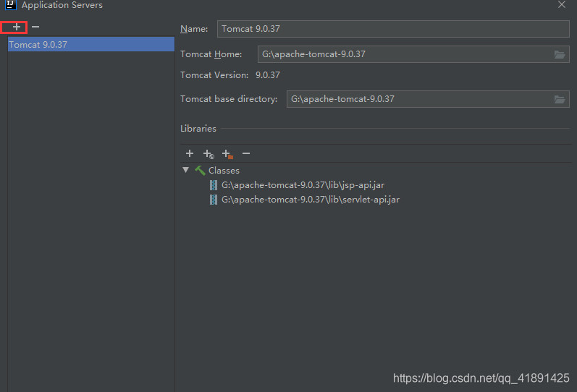Click the Tomcat Home label
Image resolution: width=577 pixels, height=392 pixels.
(211, 54)
